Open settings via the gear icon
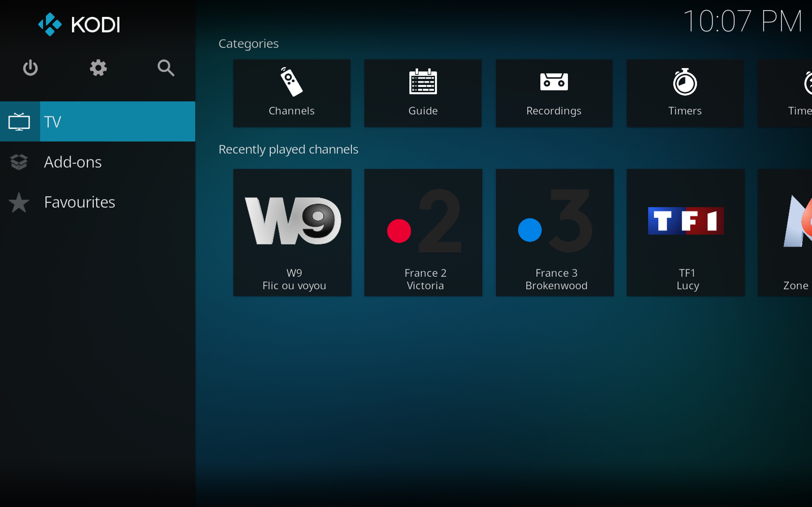 pos(98,68)
